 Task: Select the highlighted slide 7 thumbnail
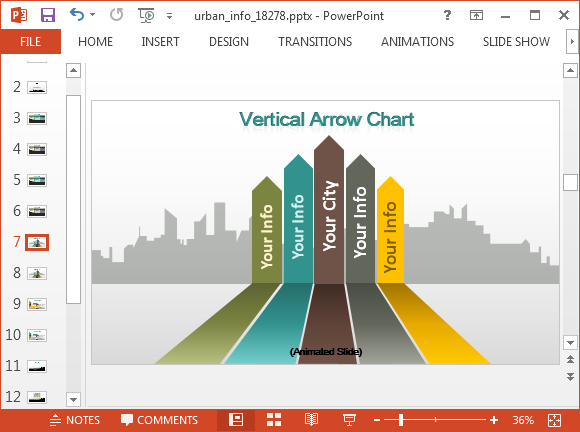[37, 242]
